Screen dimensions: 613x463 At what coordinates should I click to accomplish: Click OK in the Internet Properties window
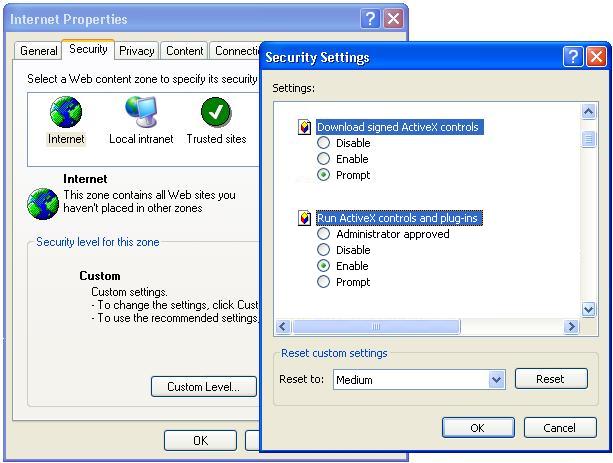point(200,441)
